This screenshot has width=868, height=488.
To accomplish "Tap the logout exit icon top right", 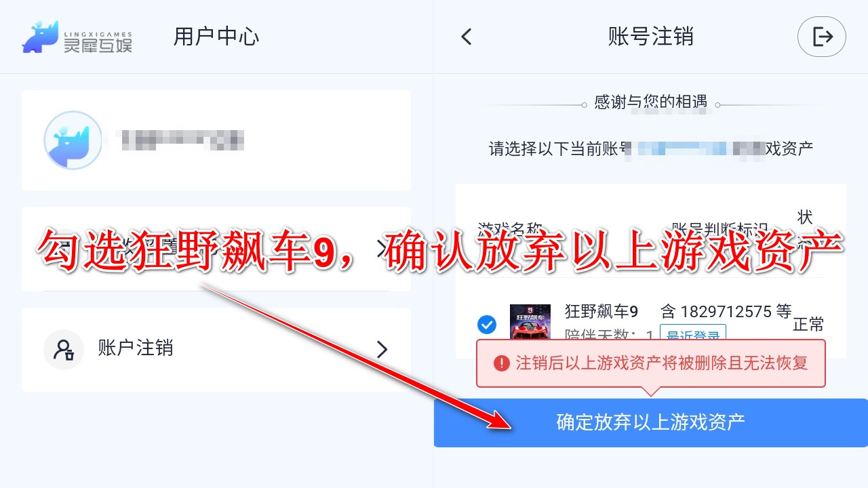I will point(822,37).
